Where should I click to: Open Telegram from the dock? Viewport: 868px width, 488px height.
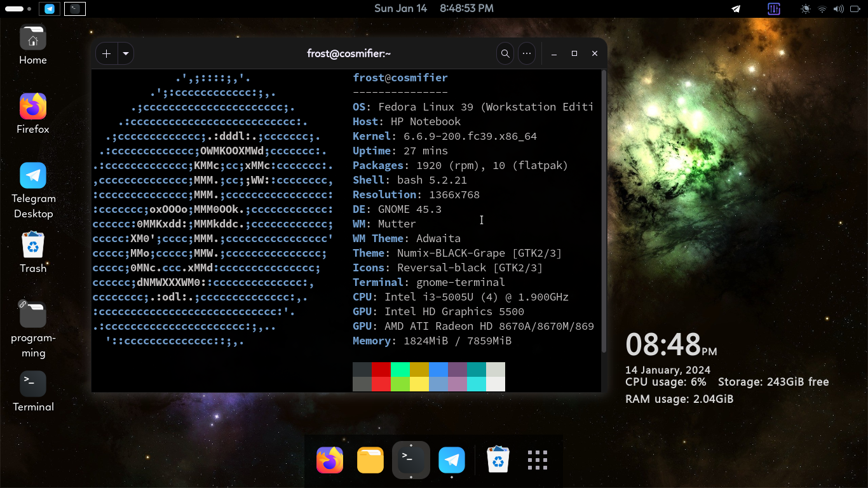click(x=452, y=460)
